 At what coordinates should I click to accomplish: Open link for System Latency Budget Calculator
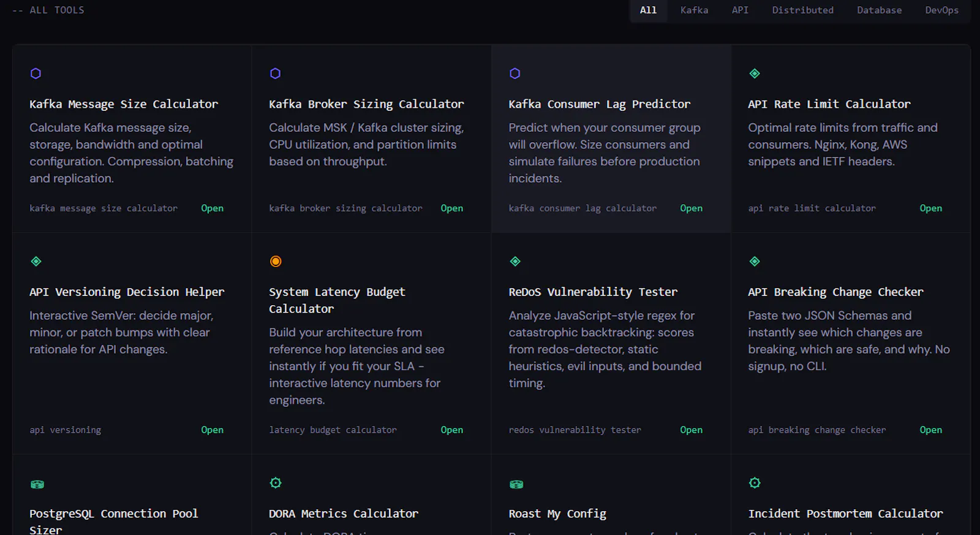[x=451, y=430]
